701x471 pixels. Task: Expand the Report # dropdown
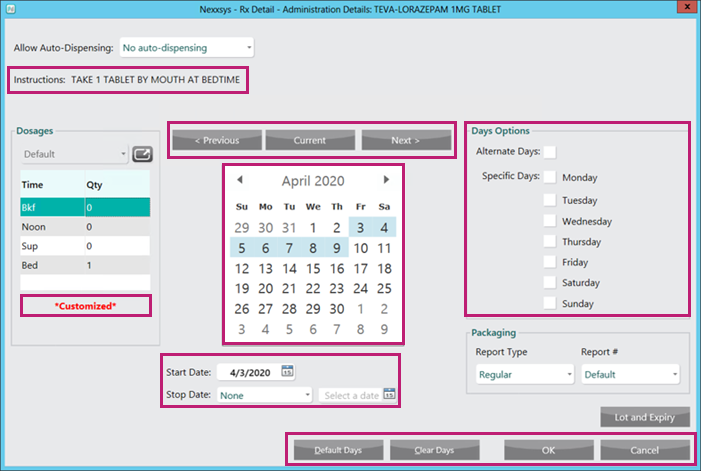pos(630,374)
